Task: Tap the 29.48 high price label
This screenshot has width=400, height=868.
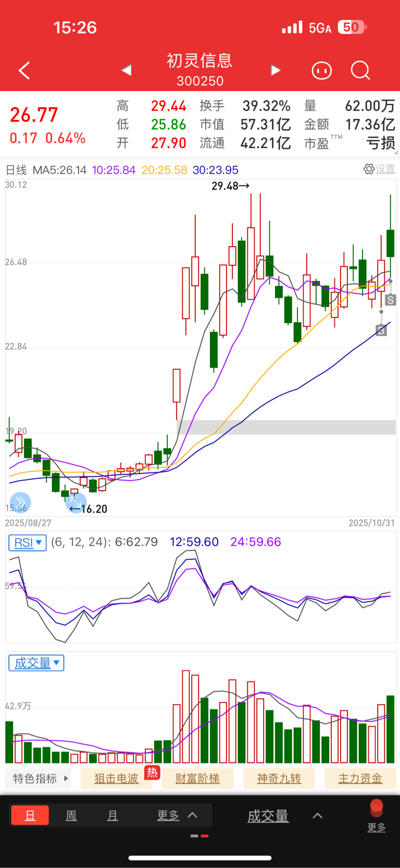Action: coord(231,186)
